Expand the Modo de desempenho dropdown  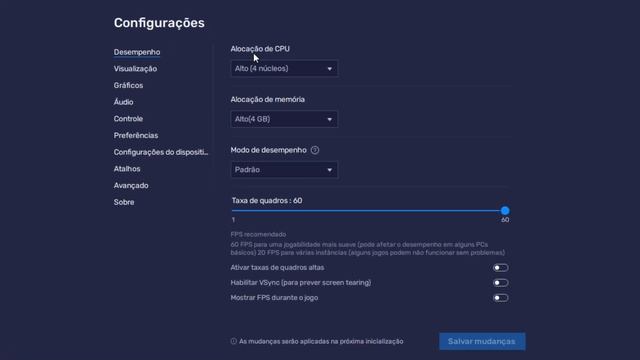point(284,170)
